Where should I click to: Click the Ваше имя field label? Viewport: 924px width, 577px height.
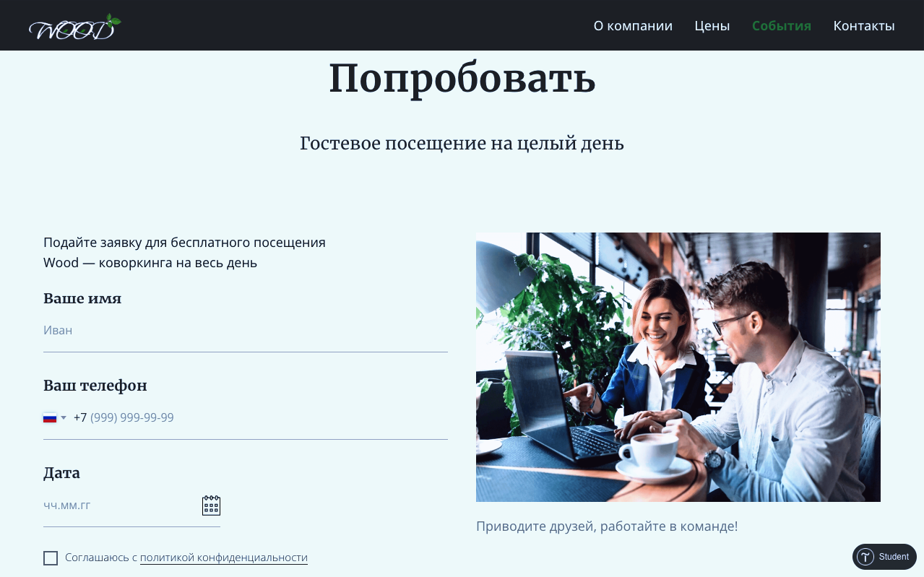pyautogui.click(x=82, y=298)
